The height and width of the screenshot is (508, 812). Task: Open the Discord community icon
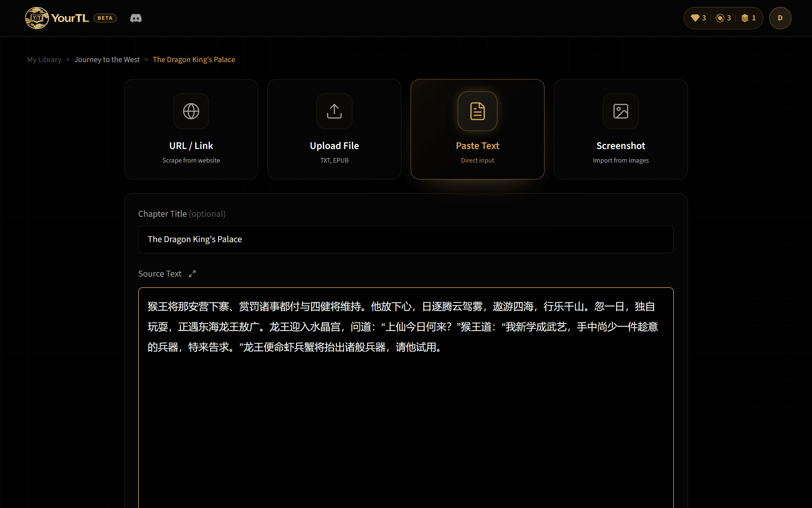pos(136,18)
